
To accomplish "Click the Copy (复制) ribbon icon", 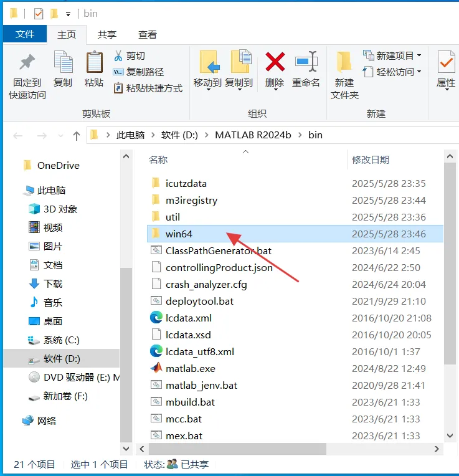I will pyautogui.click(x=63, y=62).
